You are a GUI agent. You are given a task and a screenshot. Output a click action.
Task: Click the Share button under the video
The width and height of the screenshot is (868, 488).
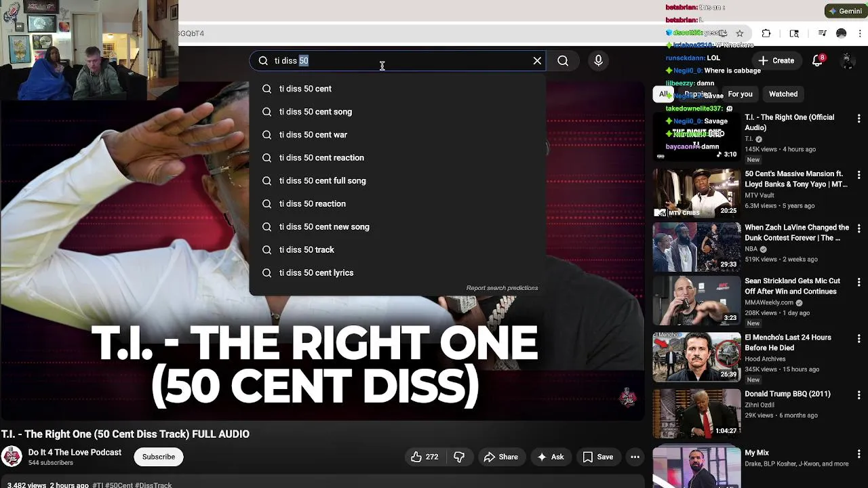[x=500, y=457]
